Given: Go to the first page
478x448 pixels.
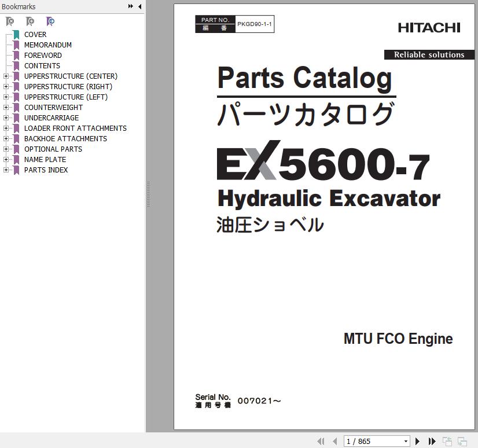Looking at the screenshot, I should tap(321, 441).
